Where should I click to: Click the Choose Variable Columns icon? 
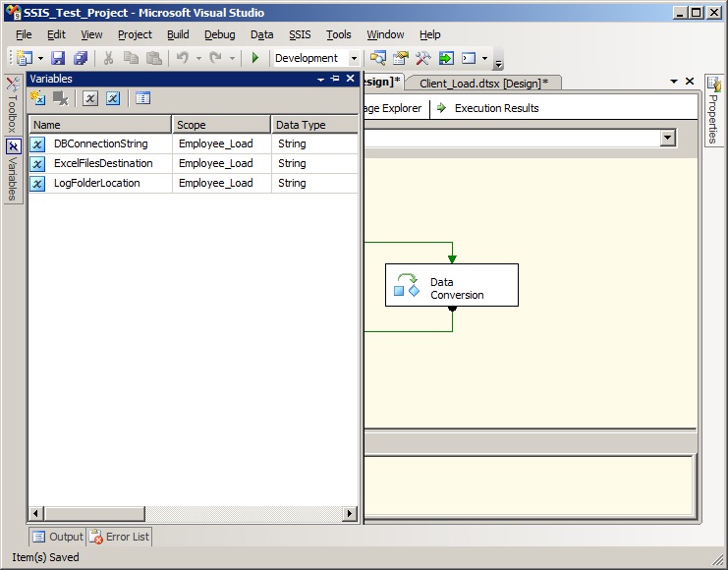coord(142,98)
